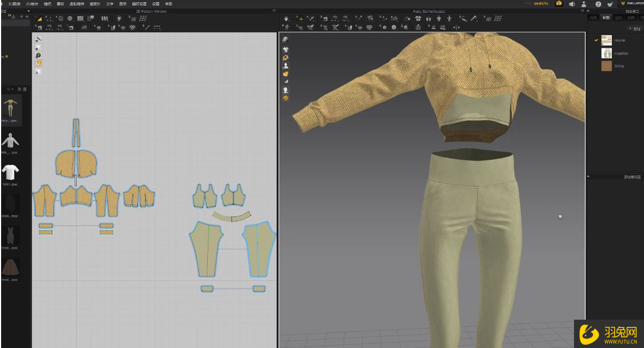Click the 2D Pattern Window undock icon
The height and width of the screenshot is (348, 644).
pos(274,11)
